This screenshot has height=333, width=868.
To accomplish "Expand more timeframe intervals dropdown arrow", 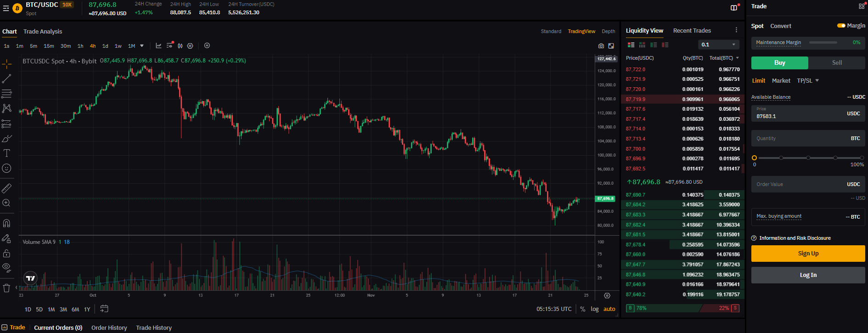I will 142,46.
